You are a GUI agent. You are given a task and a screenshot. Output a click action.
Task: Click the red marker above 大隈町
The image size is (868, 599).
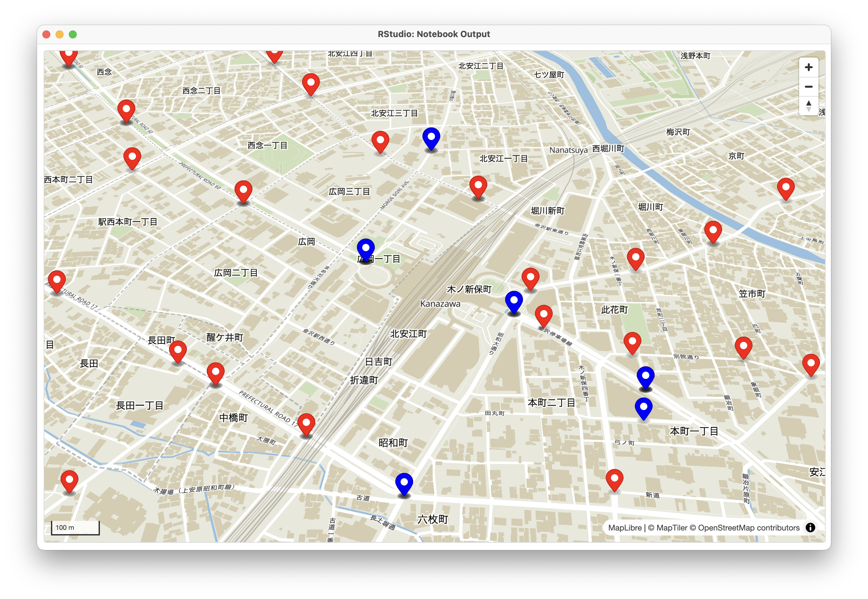(306, 425)
